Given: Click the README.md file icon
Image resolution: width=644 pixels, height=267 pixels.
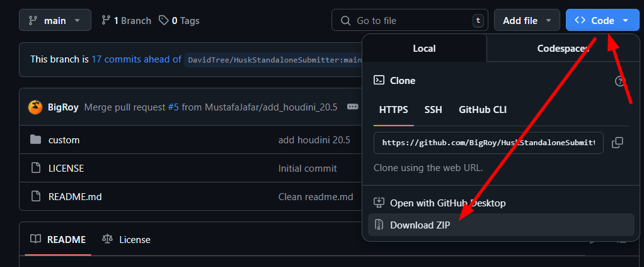Looking at the screenshot, I should (x=36, y=197).
